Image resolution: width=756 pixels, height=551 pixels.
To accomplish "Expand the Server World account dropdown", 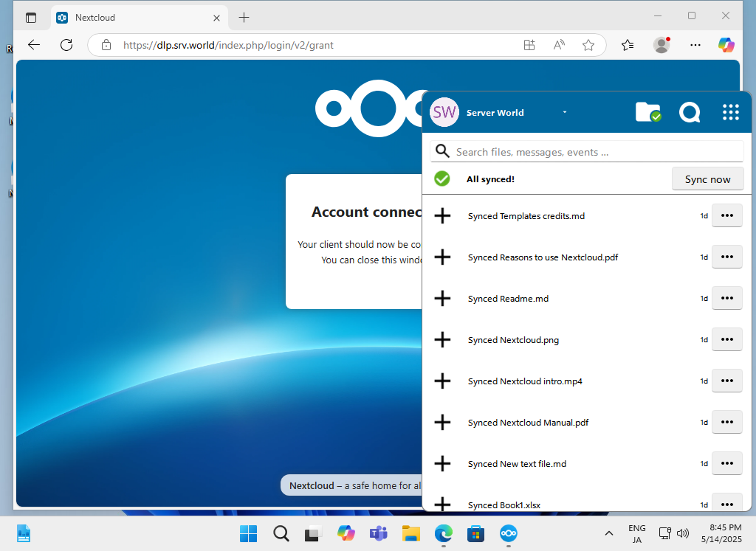I will pyautogui.click(x=565, y=112).
